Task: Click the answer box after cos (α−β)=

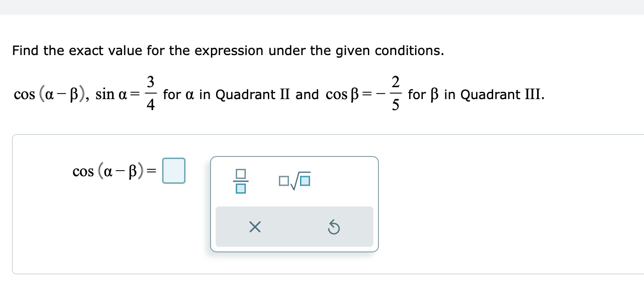Action: click(174, 171)
